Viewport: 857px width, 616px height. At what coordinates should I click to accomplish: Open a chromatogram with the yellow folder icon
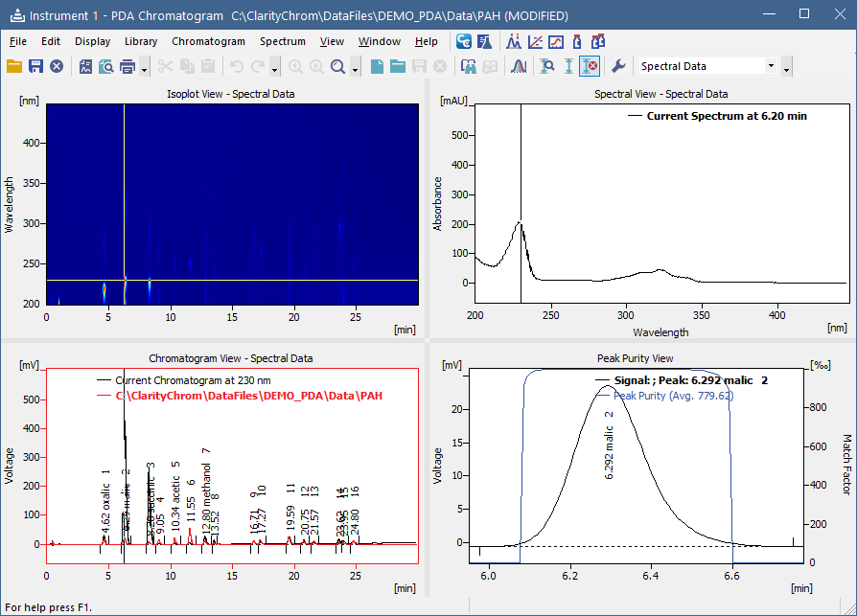13,67
